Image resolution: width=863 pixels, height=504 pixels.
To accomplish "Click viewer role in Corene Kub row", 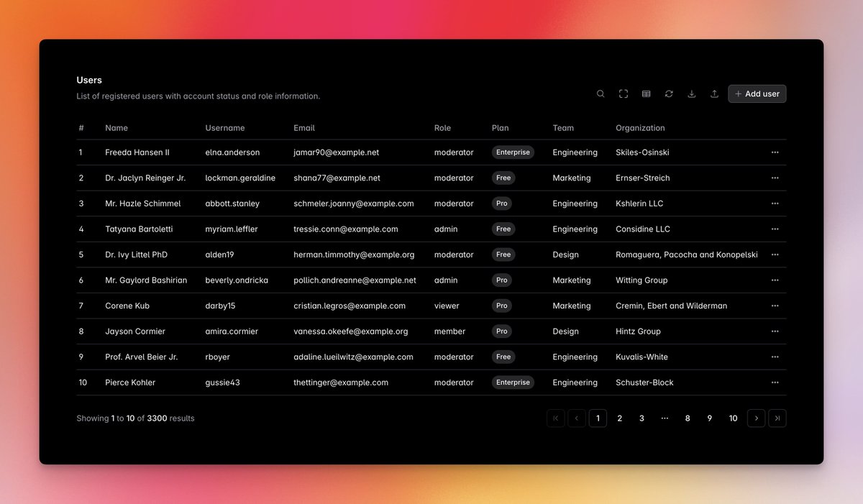I will coord(447,306).
